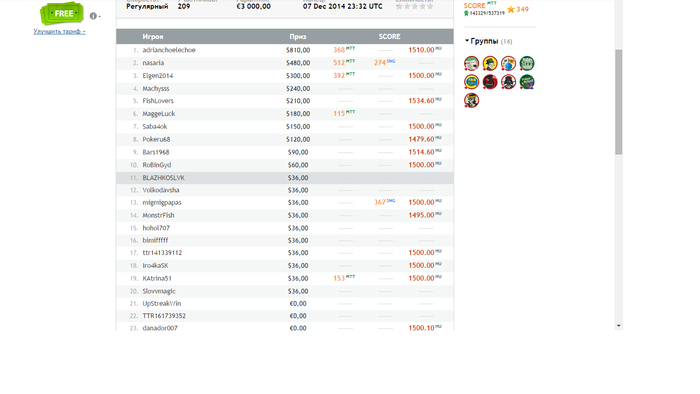Click Pokeru68's HU score 1479.60
The width and height of the screenshot is (700, 394).
click(x=425, y=139)
